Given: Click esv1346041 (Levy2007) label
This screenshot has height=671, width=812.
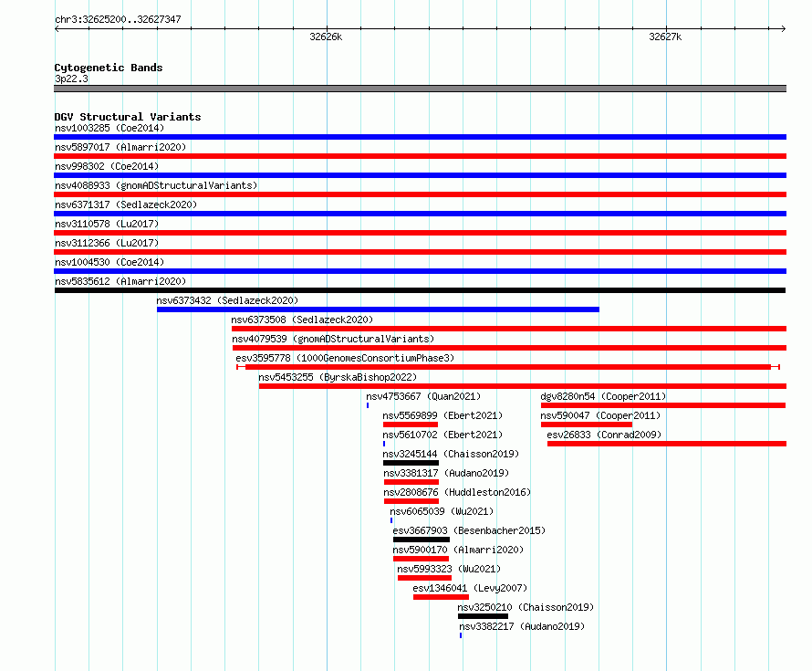Looking at the screenshot, I should tap(470, 588).
